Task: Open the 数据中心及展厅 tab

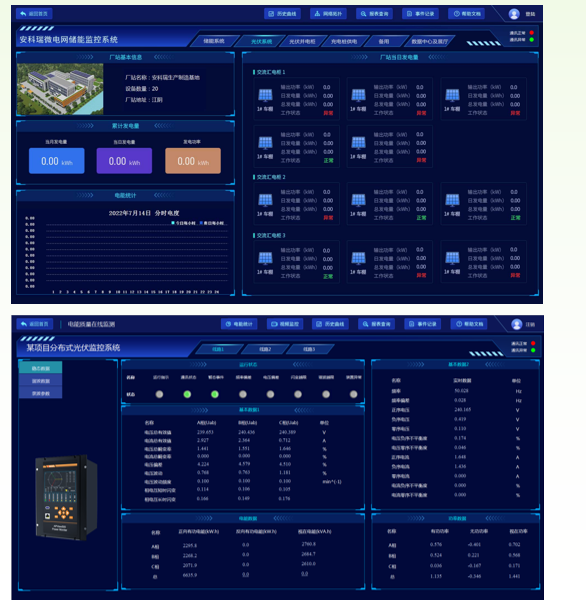Action: click(429, 41)
